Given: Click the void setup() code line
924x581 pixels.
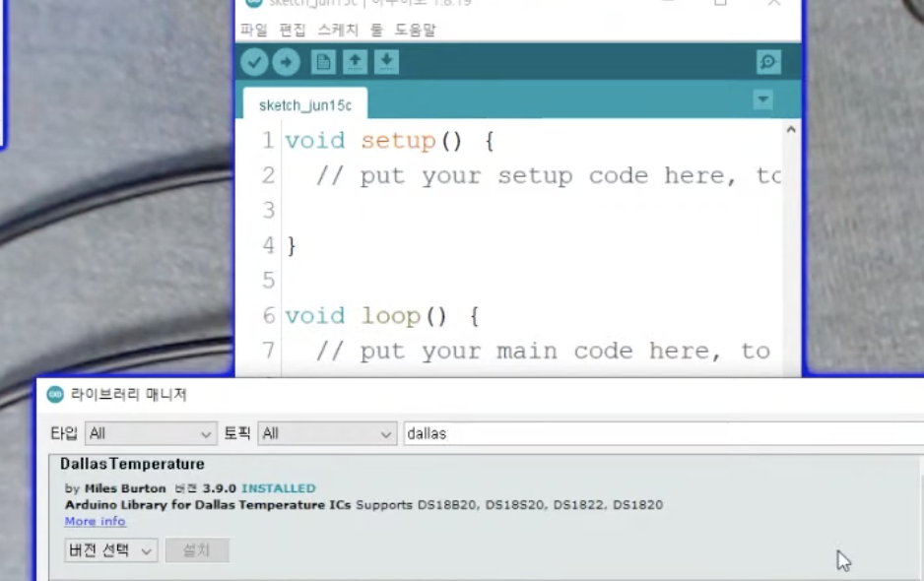Looking at the screenshot, I should point(389,141).
